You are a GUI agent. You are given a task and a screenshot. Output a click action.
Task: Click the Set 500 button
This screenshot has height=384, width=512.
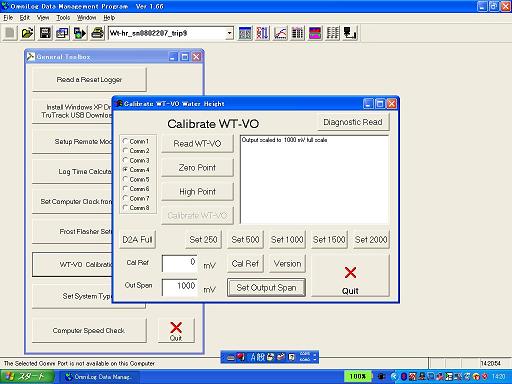pyautogui.click(x=245, y=239)
